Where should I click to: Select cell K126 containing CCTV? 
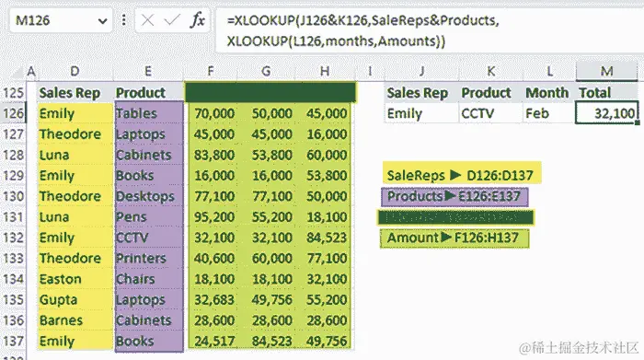point(490,113)
